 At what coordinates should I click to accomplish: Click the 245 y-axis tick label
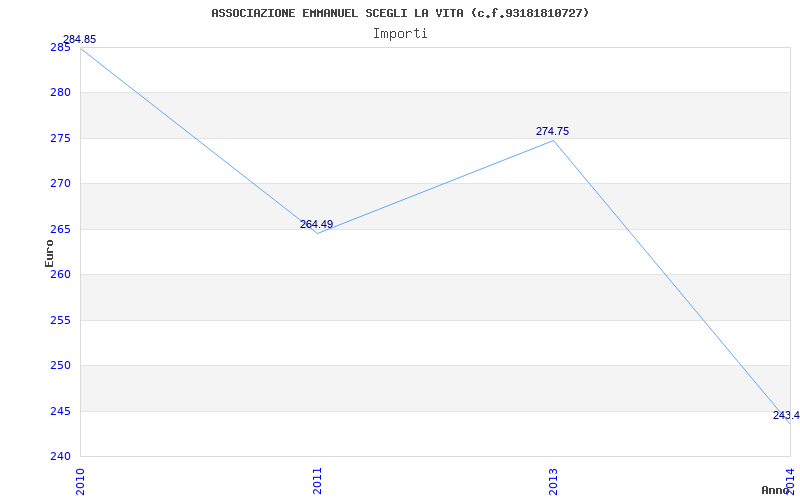coord(60,411)
